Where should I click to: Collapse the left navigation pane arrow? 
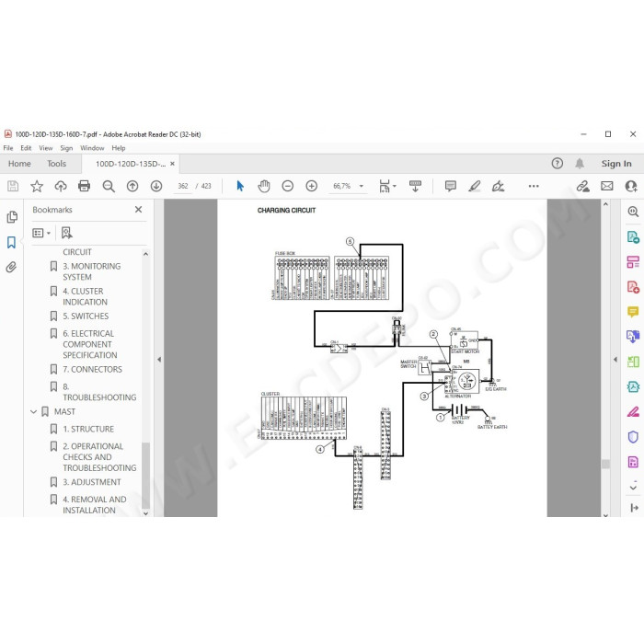pos(159,360)
